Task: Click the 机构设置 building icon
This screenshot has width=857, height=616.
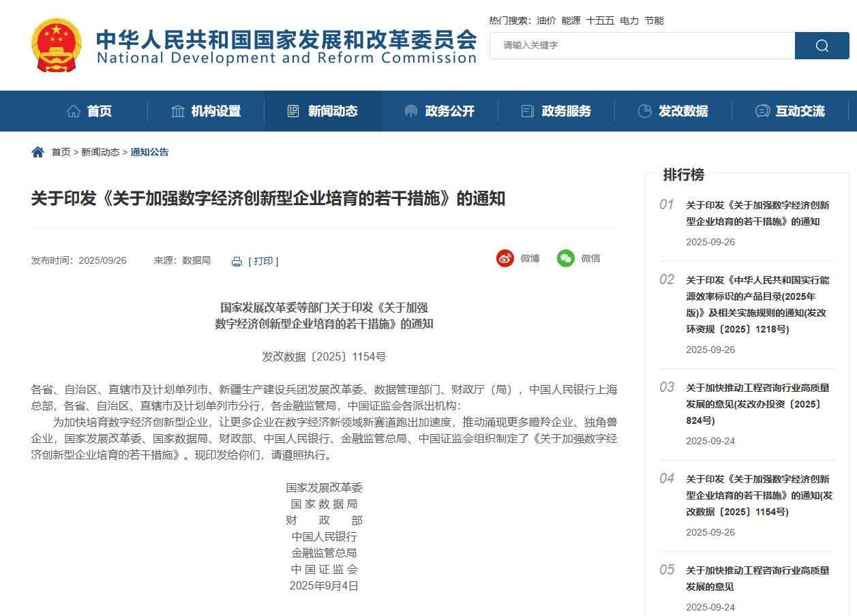Action: [178, 111]
